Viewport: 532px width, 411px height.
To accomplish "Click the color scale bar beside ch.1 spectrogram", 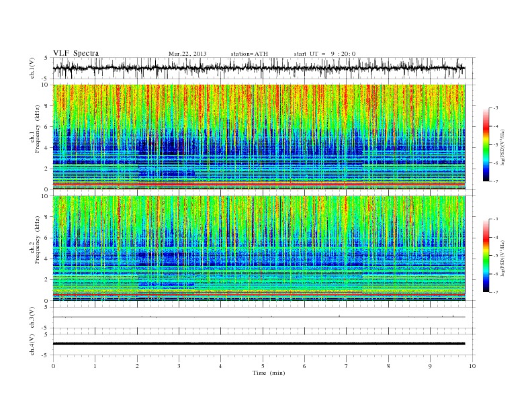I will pos(486,144).
